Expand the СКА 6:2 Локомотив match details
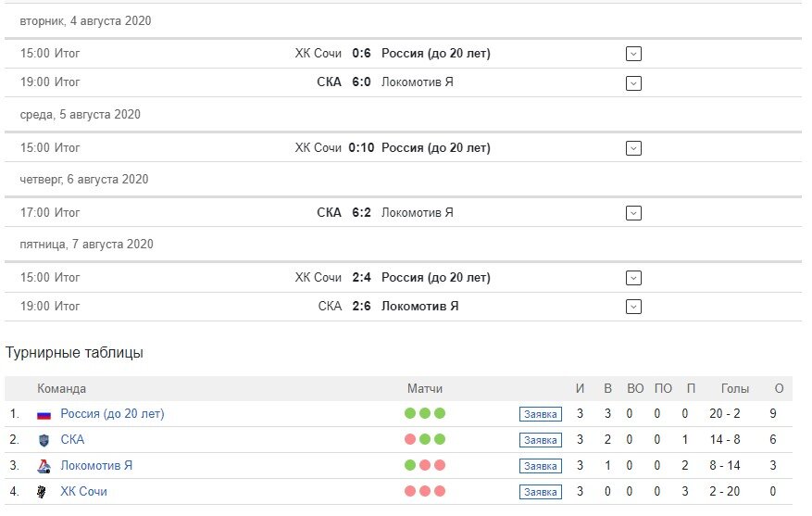The image size is (812, 516). click(x=633, y=213)
